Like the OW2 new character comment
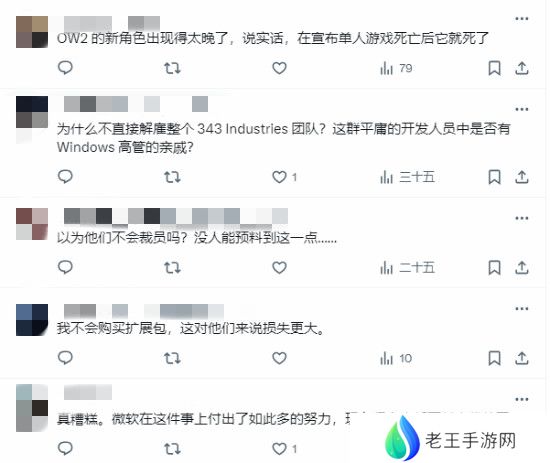 coord(280,68)
